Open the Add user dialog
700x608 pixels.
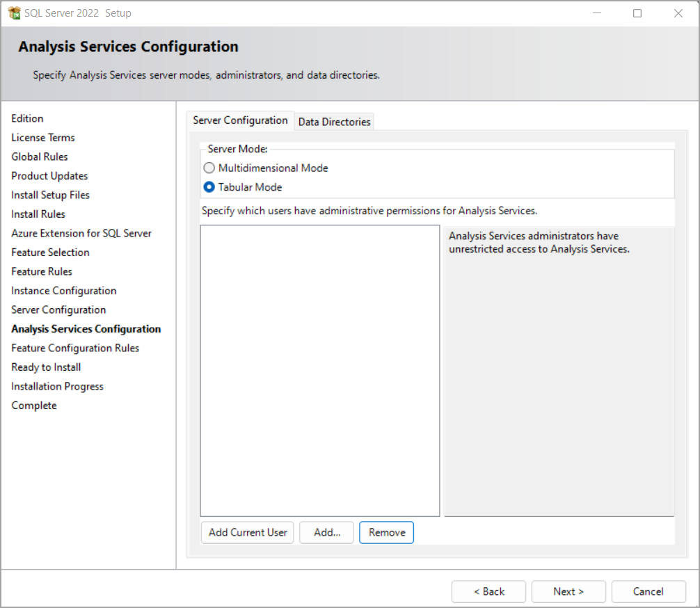click(326, 532)
